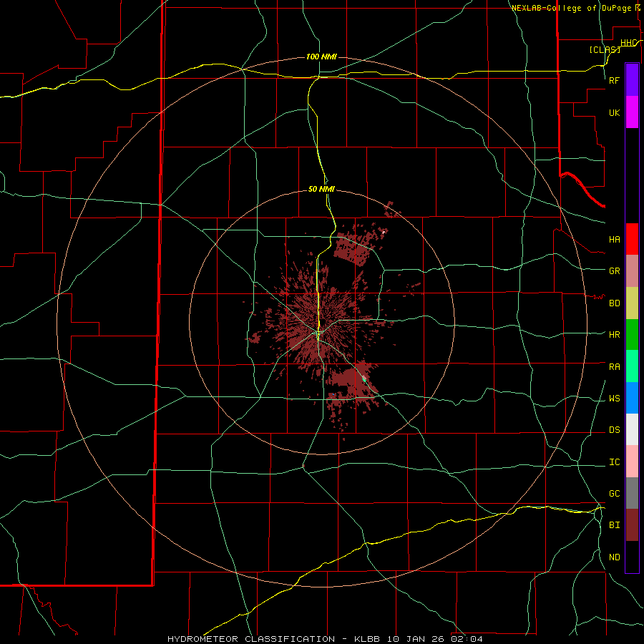
Task: Click the "02:04" timestamp text
Action: (467, 639)
